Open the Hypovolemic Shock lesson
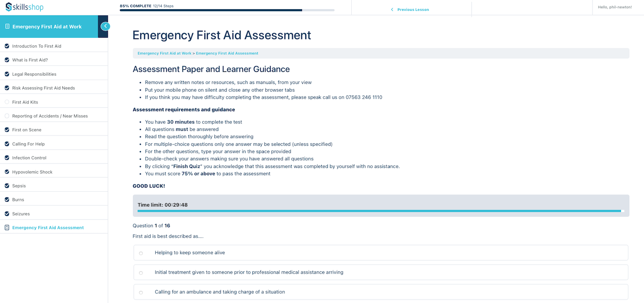644x303 pixels. click(x=32, y=172)
